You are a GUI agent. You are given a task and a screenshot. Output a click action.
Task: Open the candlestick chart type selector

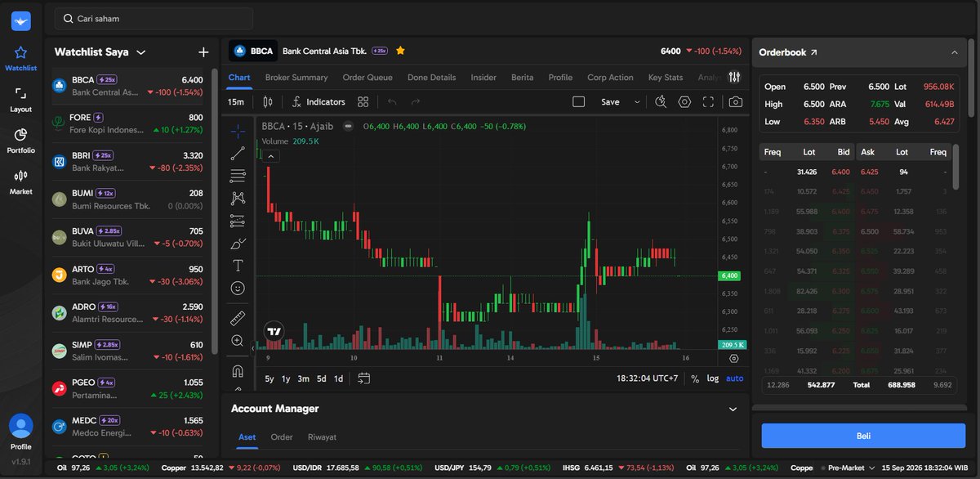[x=268, y=102]
